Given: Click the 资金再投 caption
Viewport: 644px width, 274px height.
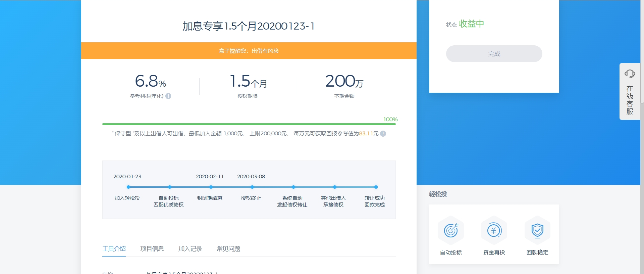Looking at the screenshot, I should pyautogui.click(x=494, y=253).
